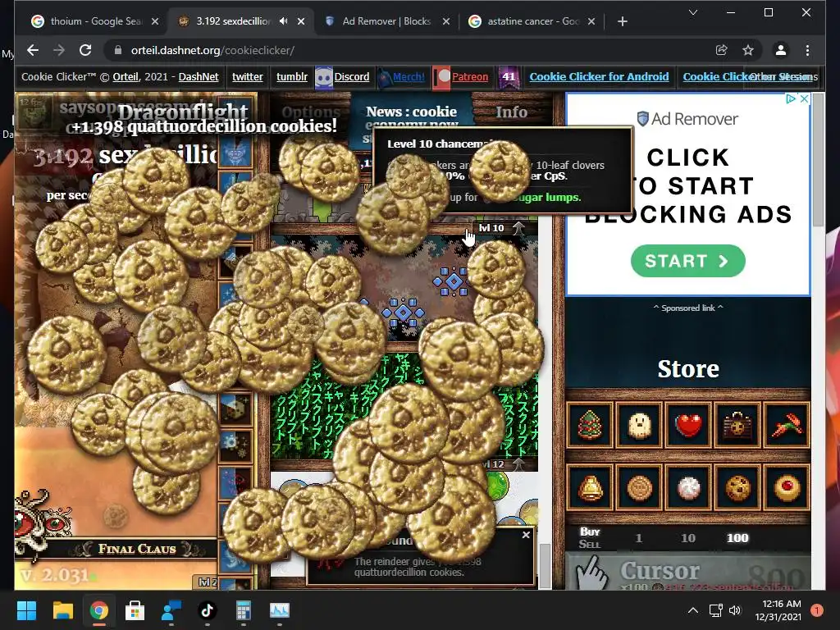Image resolution: width=840 pixels, height=630 pixels.
Task: Click the page vertical scrollbar
Action: [x=818, y=161]
